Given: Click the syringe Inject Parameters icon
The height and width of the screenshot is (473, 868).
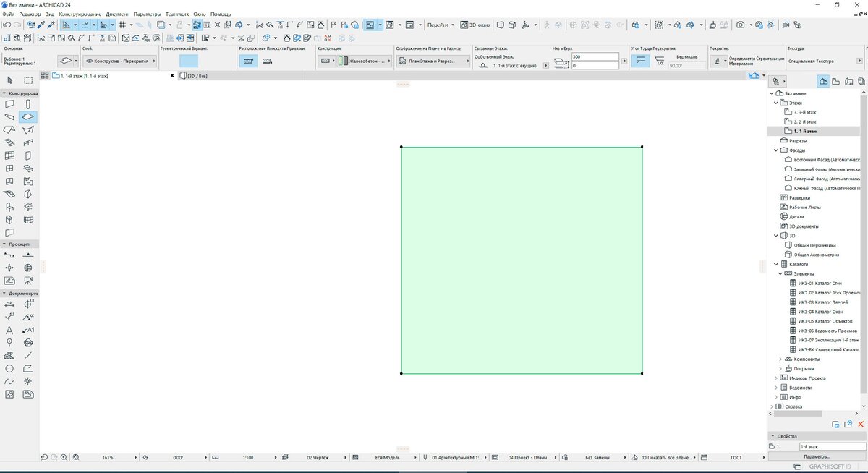Looking at the screenshot, I should click(52, 25).
